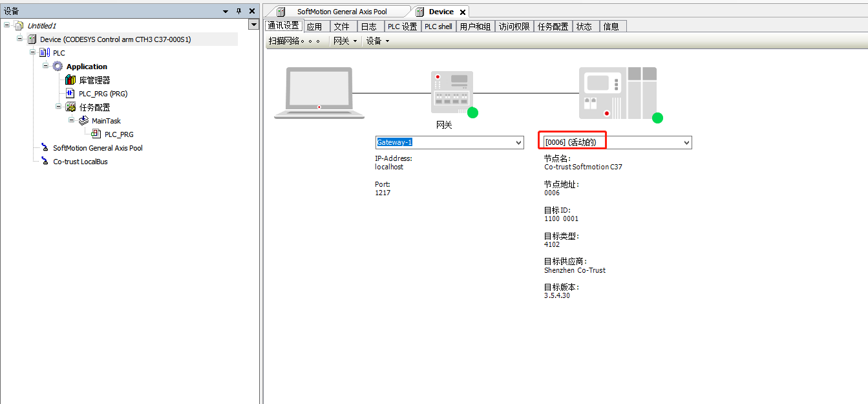Click the task configuration icon
The image size is (868, 404).
[70, 107]
